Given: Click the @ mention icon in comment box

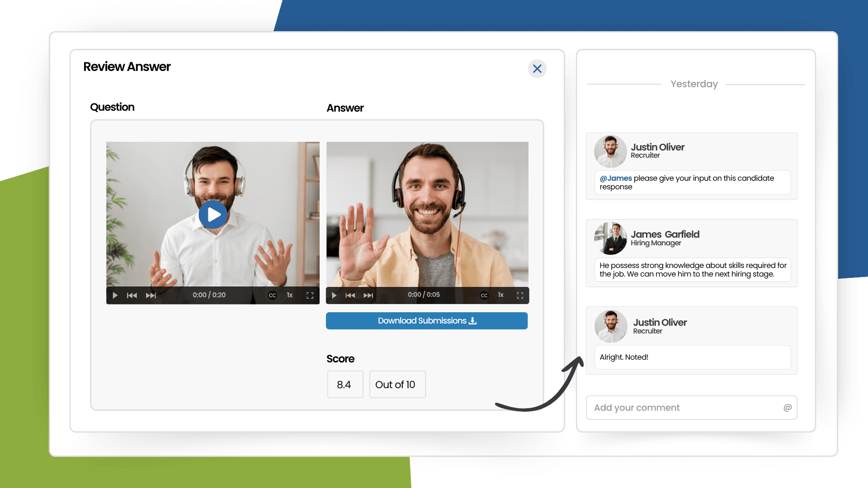Looking at the screenshot, I should [x=788, y=408].
